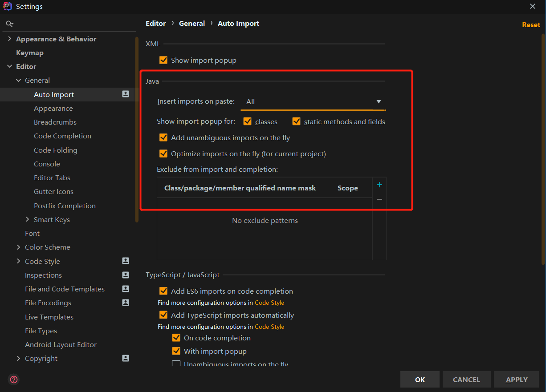The width and height of the screenshot is (546, 392).
Task: Disable Add unambiguous imports on the fly
Action: [x=163, y=137]
